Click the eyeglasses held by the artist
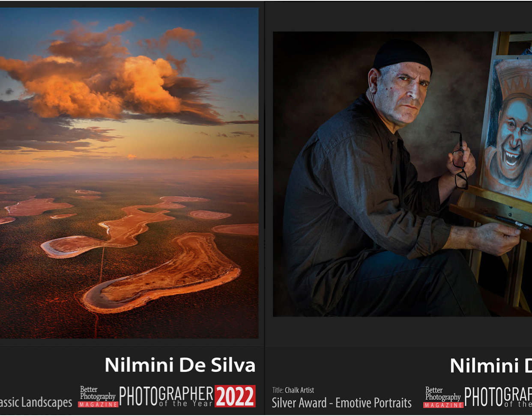532x416 pixels. click(x=460, y=160)
